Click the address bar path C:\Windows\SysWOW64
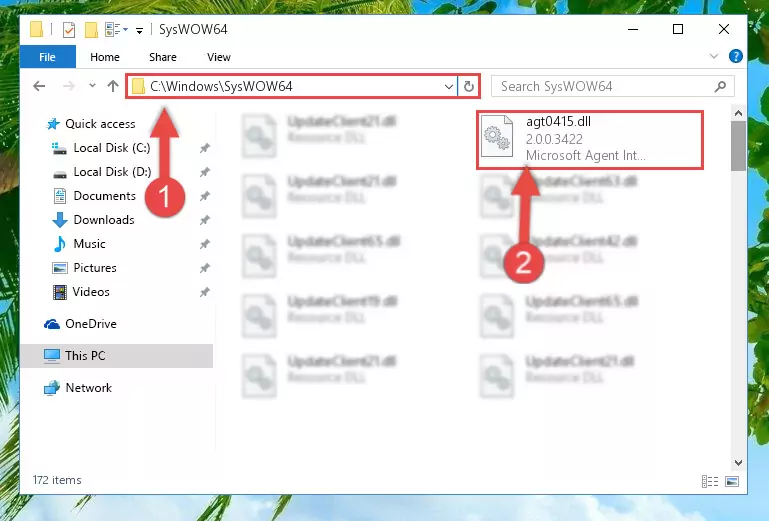The width and height of the screenshot is (769, 521). (x=221, y=86)
